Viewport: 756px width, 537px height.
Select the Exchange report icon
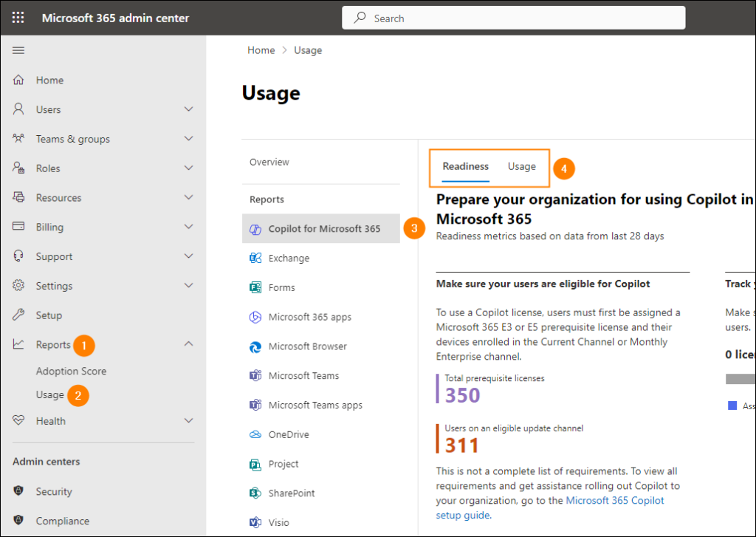click(x=255, y=258)
